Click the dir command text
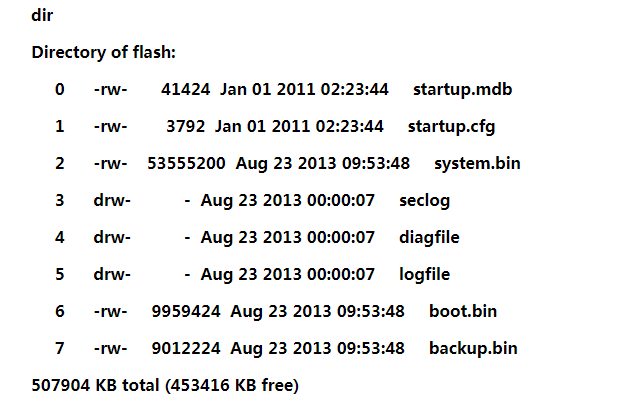The image size is (624, 420). coord(42,17)
